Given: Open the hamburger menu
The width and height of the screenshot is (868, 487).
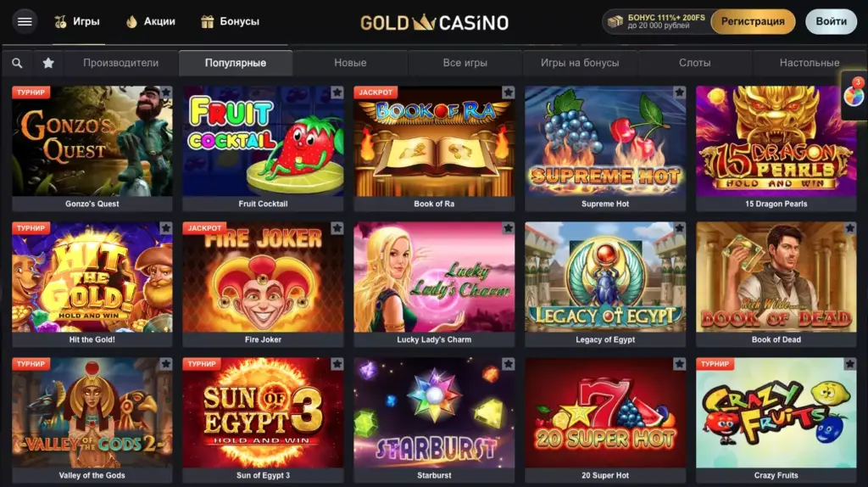Looking at the screenshot, I should pos(25,21).
